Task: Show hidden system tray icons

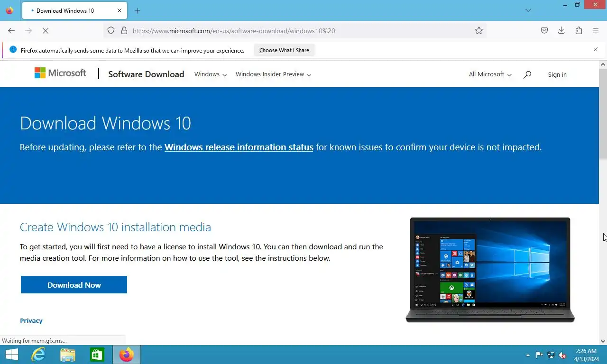Action: click(x=528, y=355)
